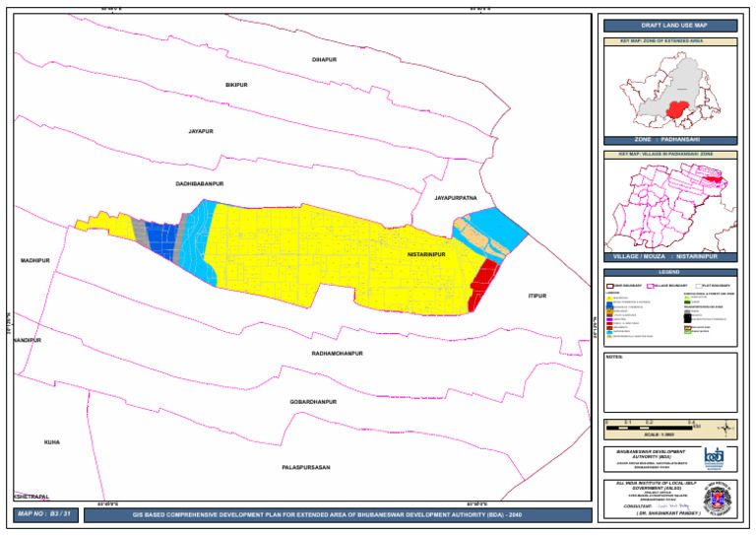Click the magenta village boundary legend symbol
Screen dimensions: 756x535
[651, 286]
